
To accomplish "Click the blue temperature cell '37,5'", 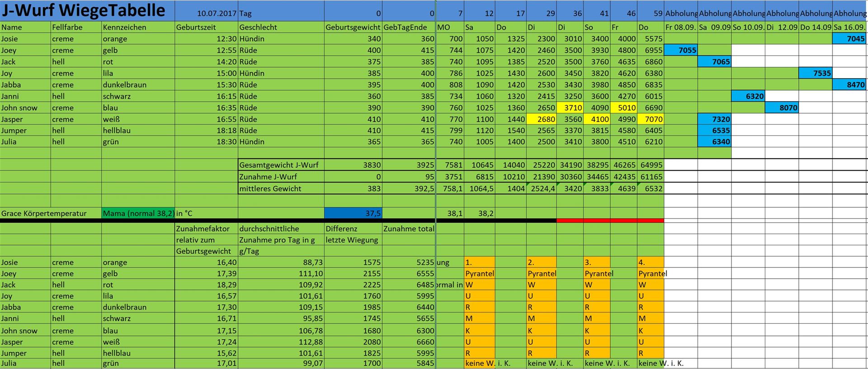I will 353,213.
